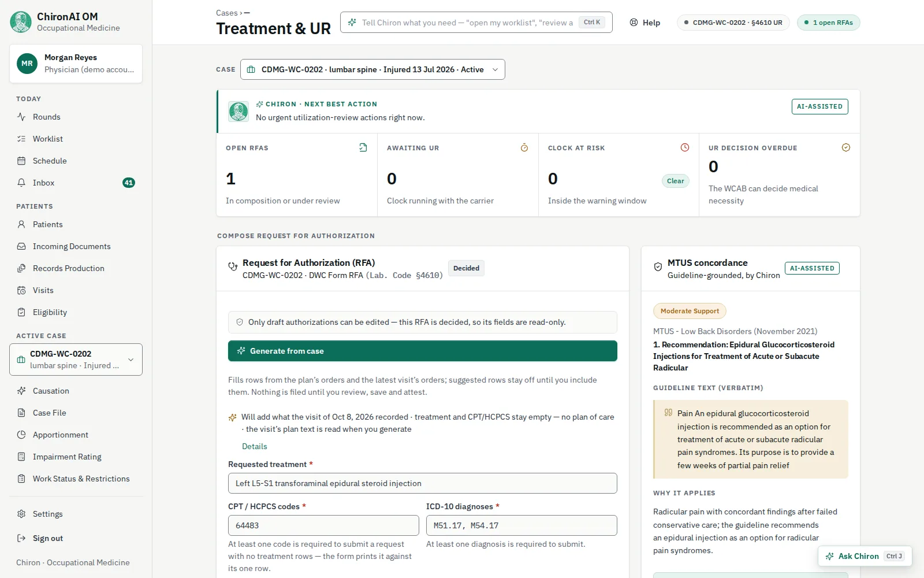Image resolution: width=924 pixels, height=578 pixels.
Task: Click the Help button
Action: 645,23
